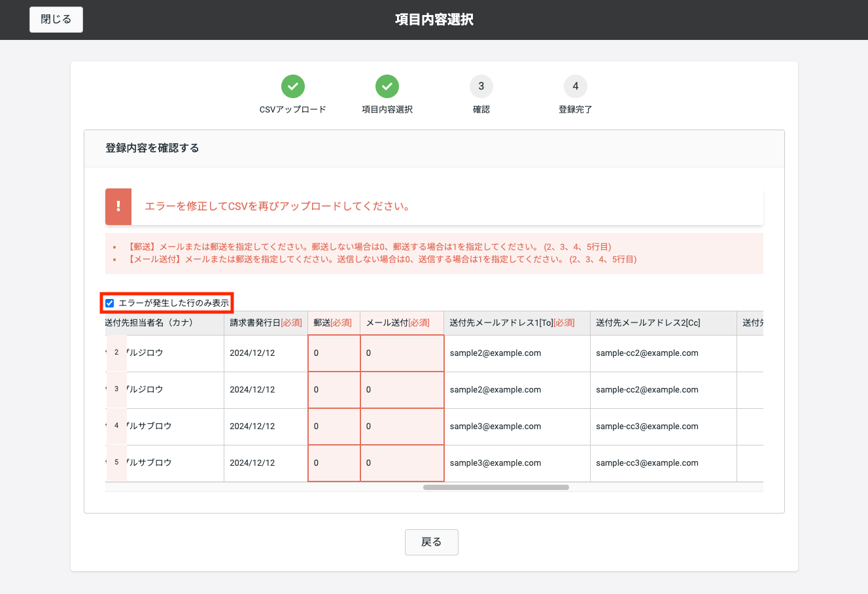Click step 4 登録完了 circle
Screen dimensions: 868x594
click(576, 86)
